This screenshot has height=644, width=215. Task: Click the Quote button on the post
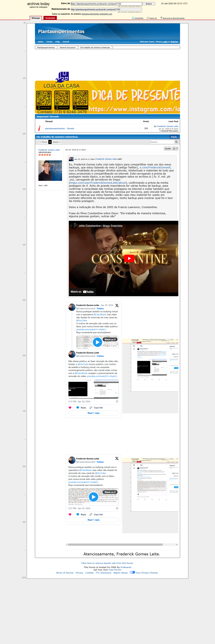coord(168,149)
